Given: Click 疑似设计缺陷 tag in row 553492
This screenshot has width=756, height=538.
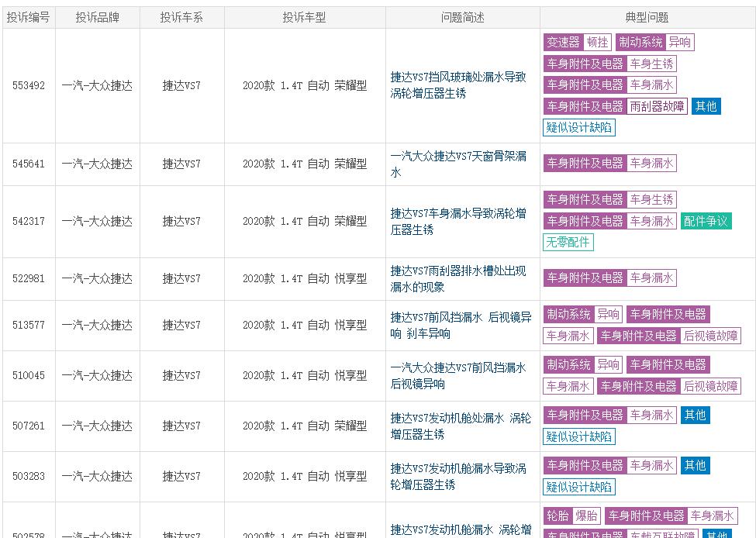Looking at the screenshot, I should tap(578, 127).
